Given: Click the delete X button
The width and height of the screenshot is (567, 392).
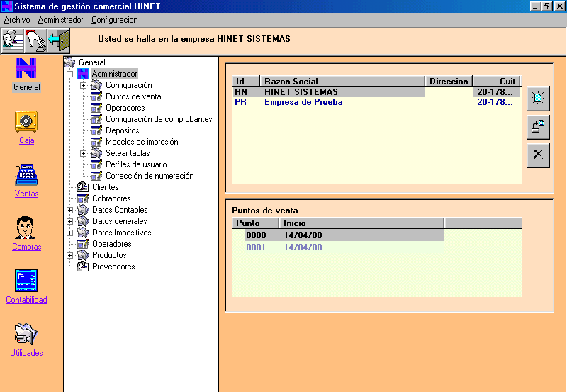Looking at the screenshot, I should click(x=538, y=155).
